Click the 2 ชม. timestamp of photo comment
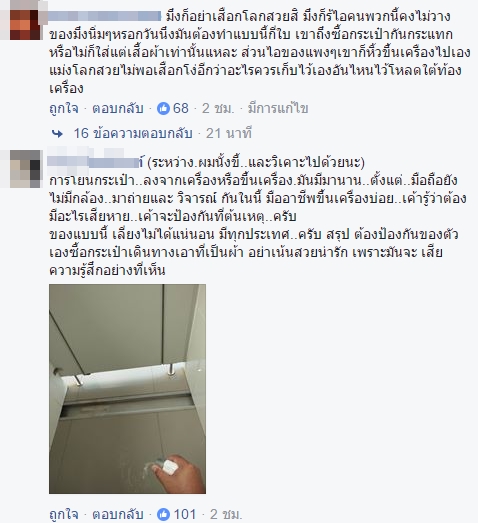Screen dimensions: 478x523 pos(225,514)
